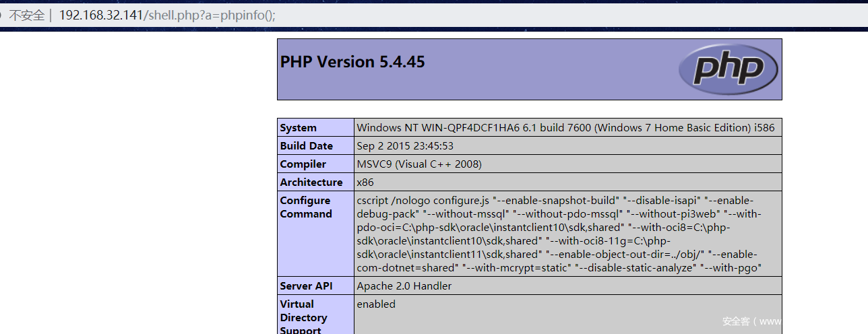
Task: Click the '安全客' watermark text
Action: pyautogui.click(x=736, y=321)
